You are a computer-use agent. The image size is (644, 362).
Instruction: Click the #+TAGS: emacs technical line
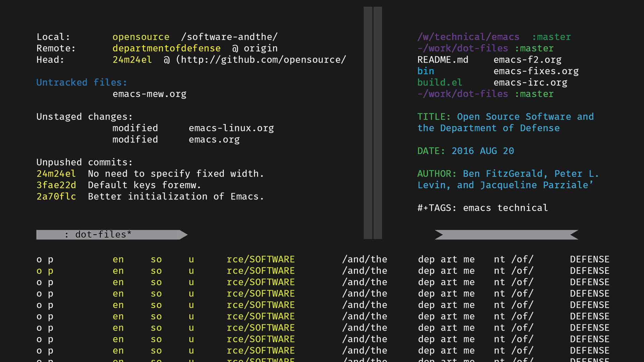click(483, 208)
